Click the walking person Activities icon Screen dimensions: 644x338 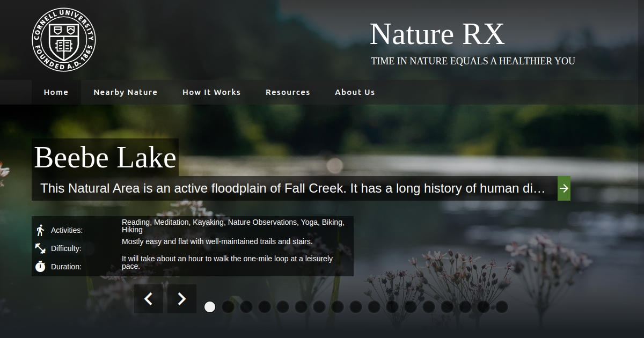[40, 230]
